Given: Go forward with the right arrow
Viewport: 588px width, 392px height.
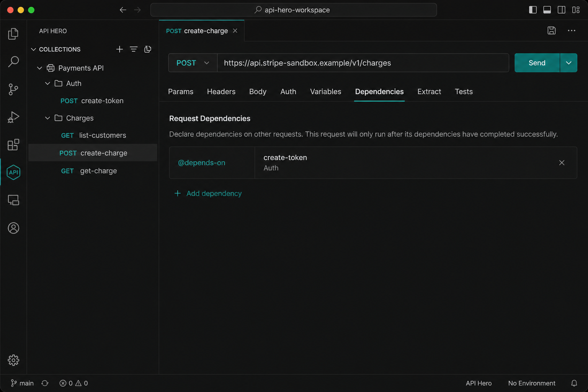Looking at the screenshot, I should tap(137, 10).
